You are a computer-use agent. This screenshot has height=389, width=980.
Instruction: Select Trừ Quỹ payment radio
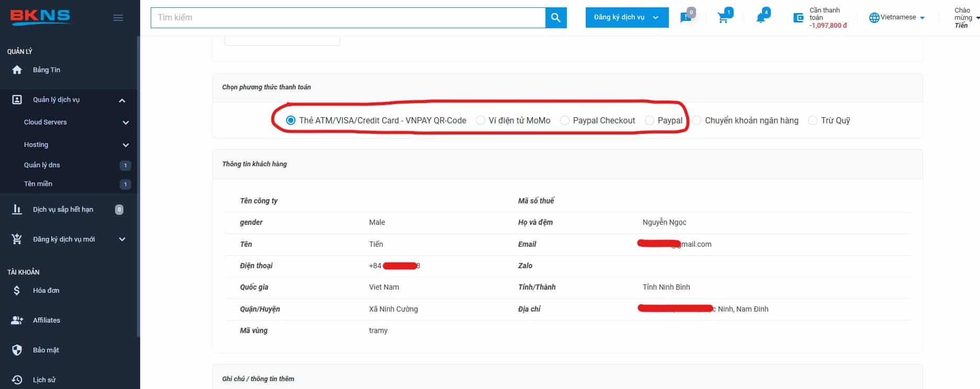click(x=813, y=121)
